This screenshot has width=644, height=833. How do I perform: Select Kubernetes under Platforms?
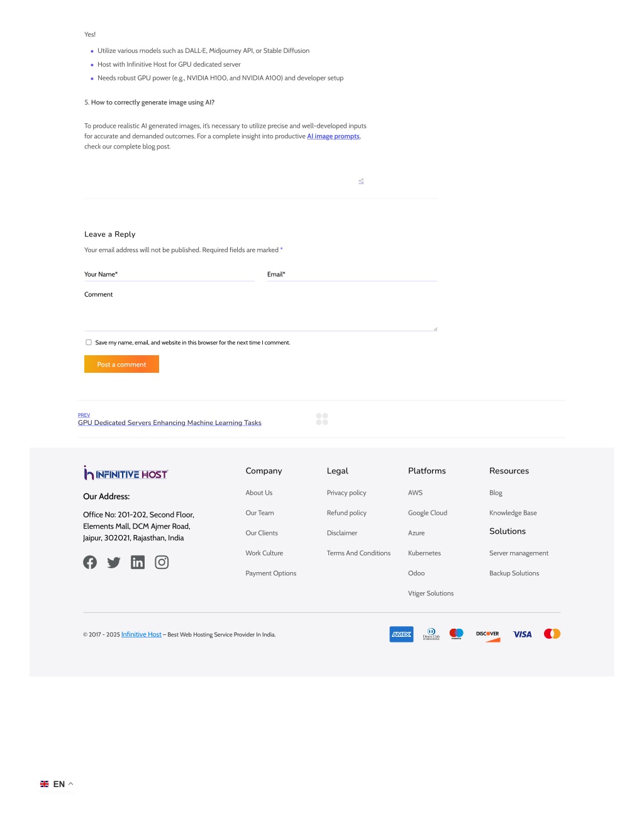click(x=425, y=553)
